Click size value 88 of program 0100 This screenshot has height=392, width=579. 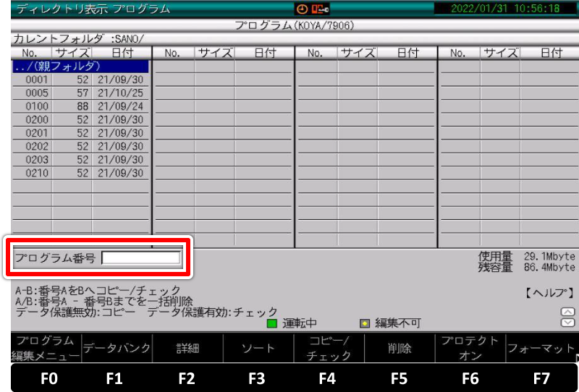[x=83, y=106]
